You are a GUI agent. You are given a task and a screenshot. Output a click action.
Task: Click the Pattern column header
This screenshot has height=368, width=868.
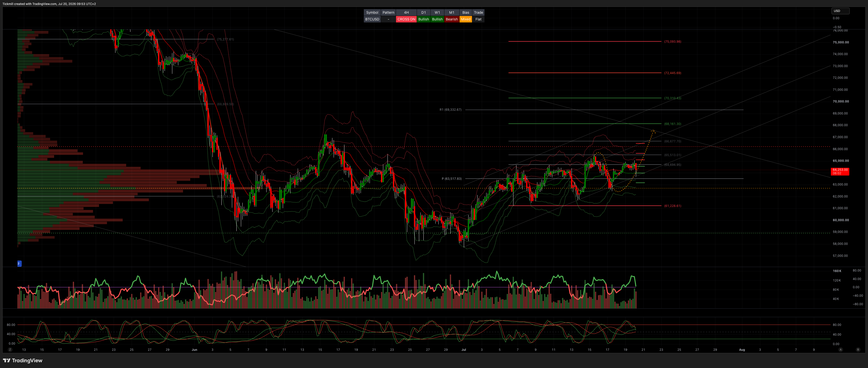(388, 12)
